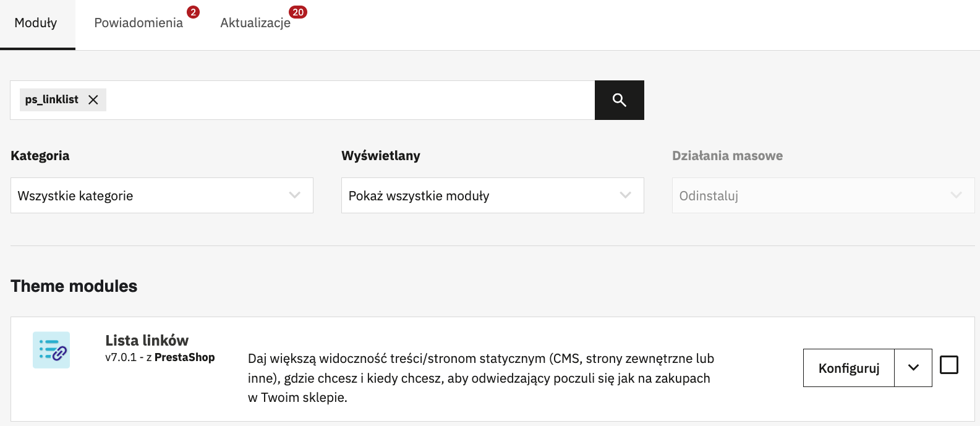The image size is (980, 426).
Task: Switch to the Aktualizacje tab
Action: 255,23
